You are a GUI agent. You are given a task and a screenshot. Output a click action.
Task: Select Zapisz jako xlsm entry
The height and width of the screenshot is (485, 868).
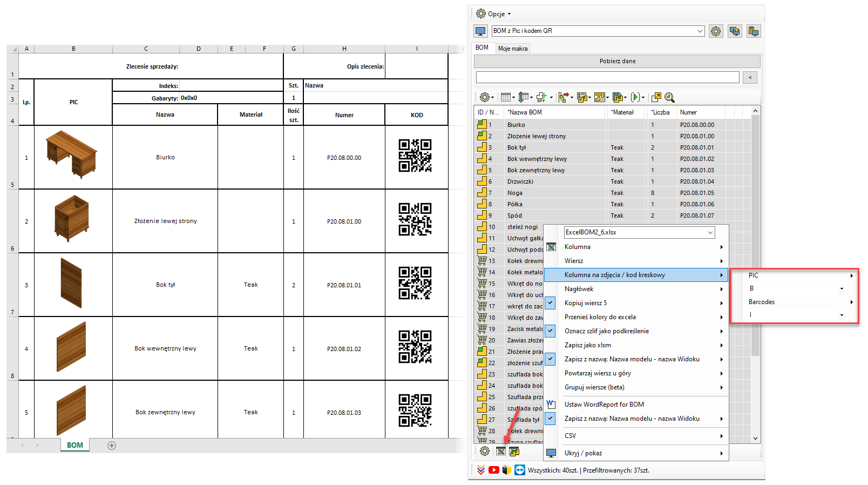[x=636, y=345]
